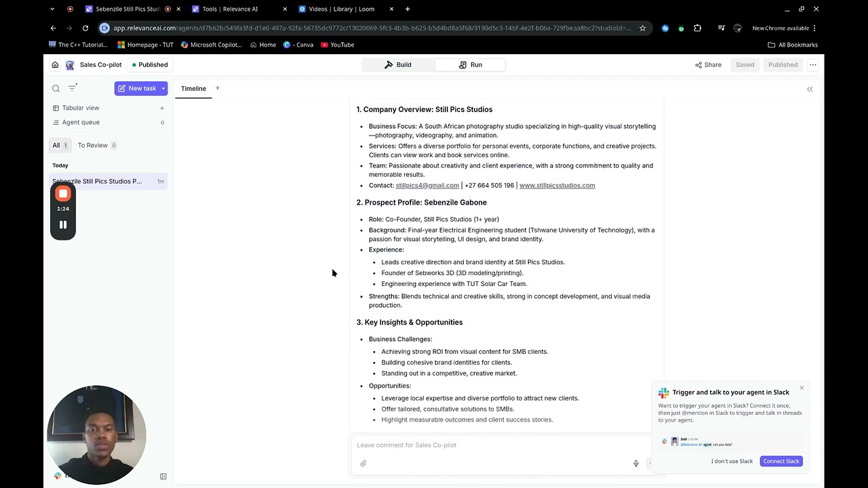Click the Sales Co-pilot agent avatar
Image resolution: width=868 pixels, height=488 pixels.
(70, 65)
